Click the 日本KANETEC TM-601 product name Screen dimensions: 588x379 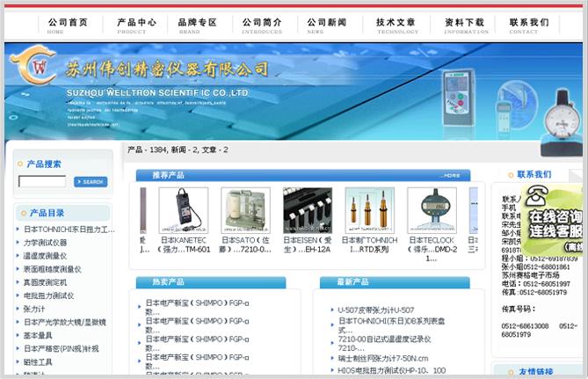pyautogui.click(x=184, y=244)
